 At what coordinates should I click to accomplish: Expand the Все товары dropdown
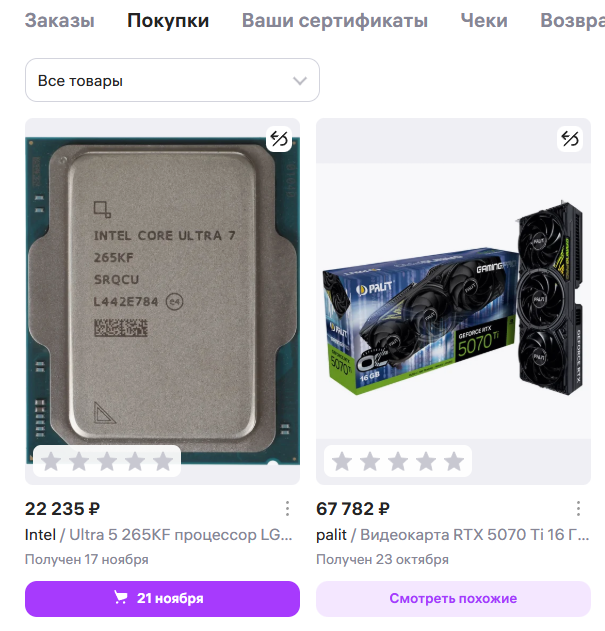172,80
